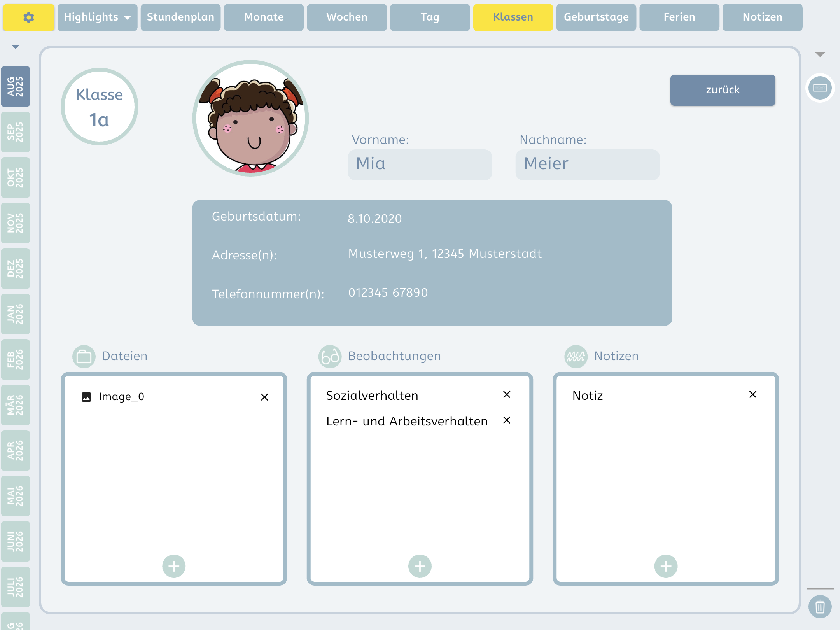The height and width of the screenshot is (630, 840).
Task: Delete the Notiz entry with X
Action: (x=753, y=395)
